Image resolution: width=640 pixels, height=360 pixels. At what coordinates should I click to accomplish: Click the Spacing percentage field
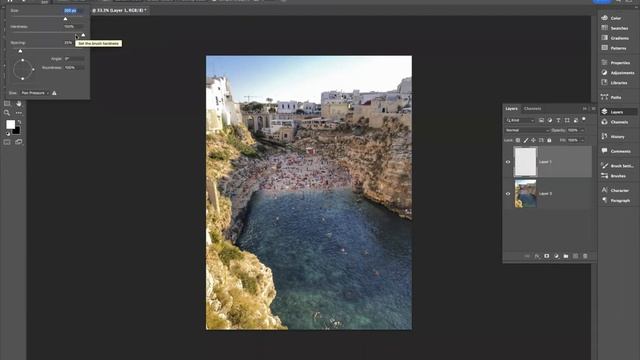(68, 42)
